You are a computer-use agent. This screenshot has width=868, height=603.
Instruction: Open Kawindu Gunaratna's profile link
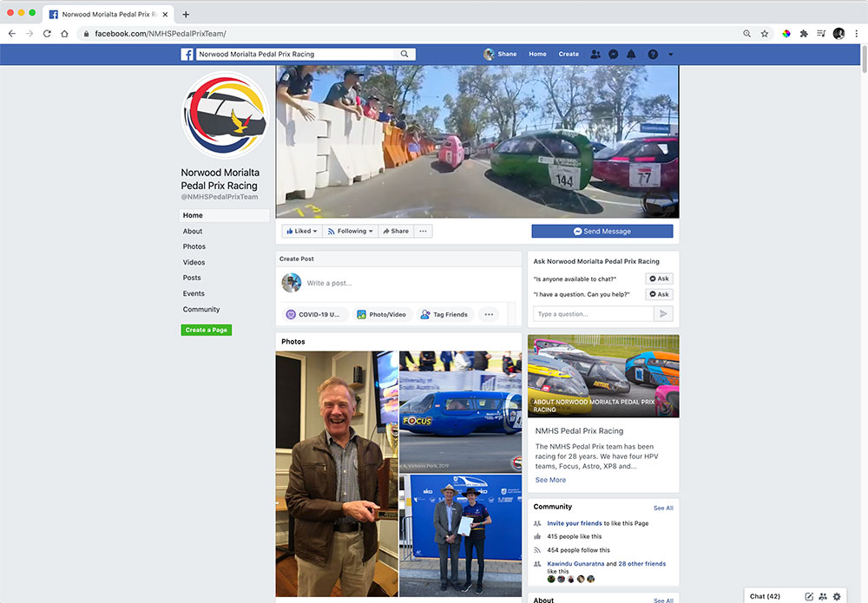[575, 564]
